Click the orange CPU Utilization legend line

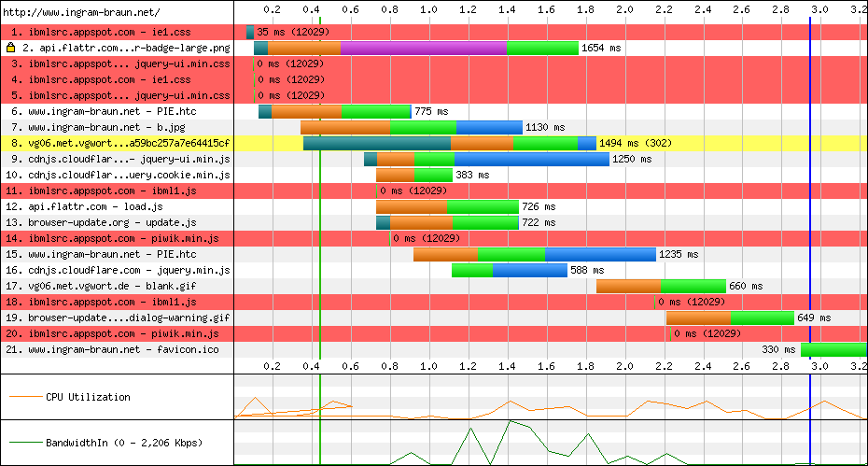click(25, 397)
